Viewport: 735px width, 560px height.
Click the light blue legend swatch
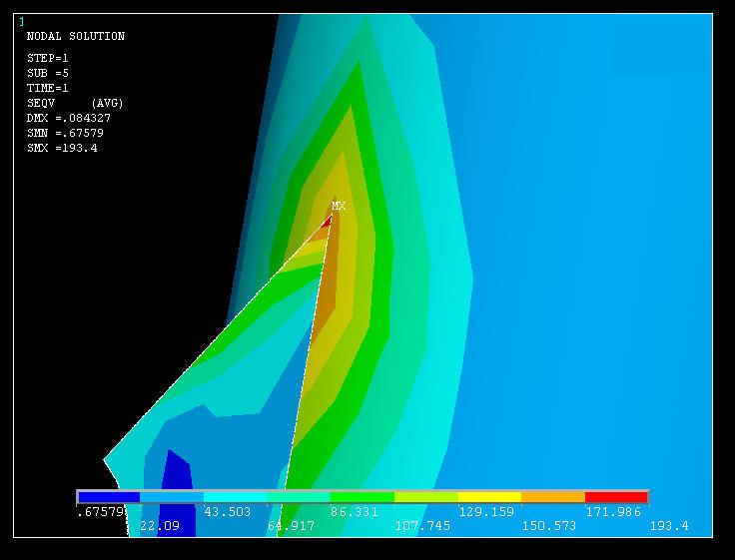point(172,497)
